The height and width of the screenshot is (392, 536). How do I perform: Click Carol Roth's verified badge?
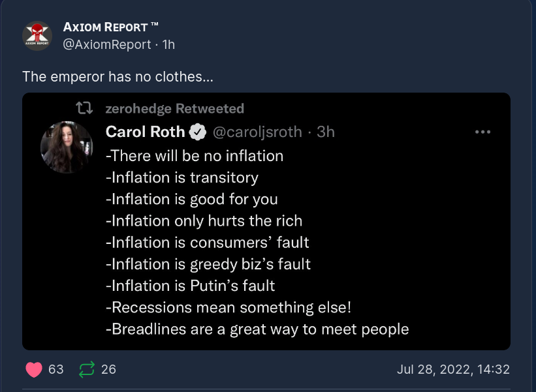[x=197, y=132]
